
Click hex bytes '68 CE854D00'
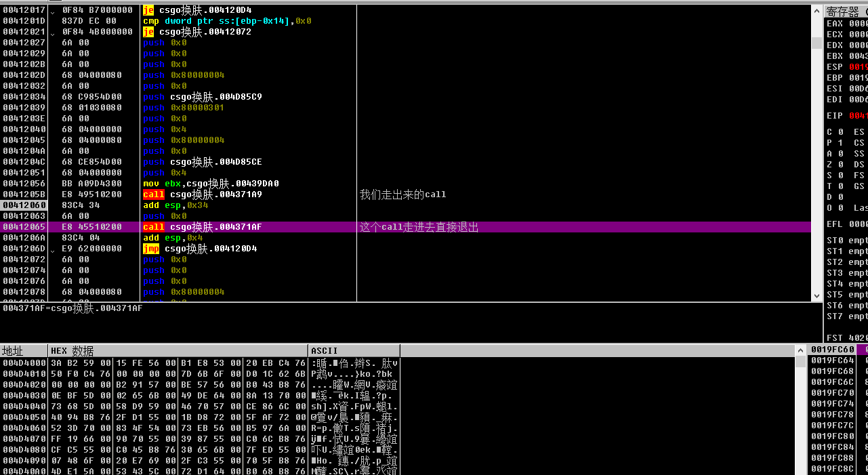[92, 162]
